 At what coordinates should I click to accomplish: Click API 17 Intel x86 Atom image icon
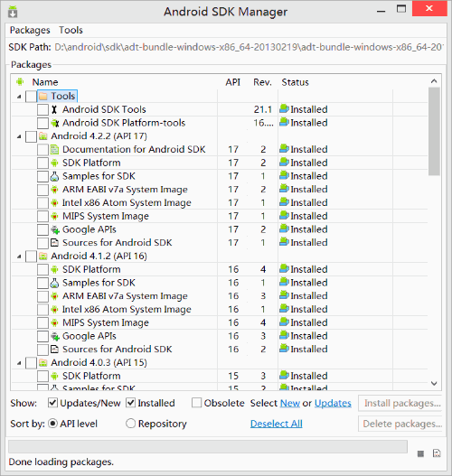pyautogui.click(x=54, y=203)
